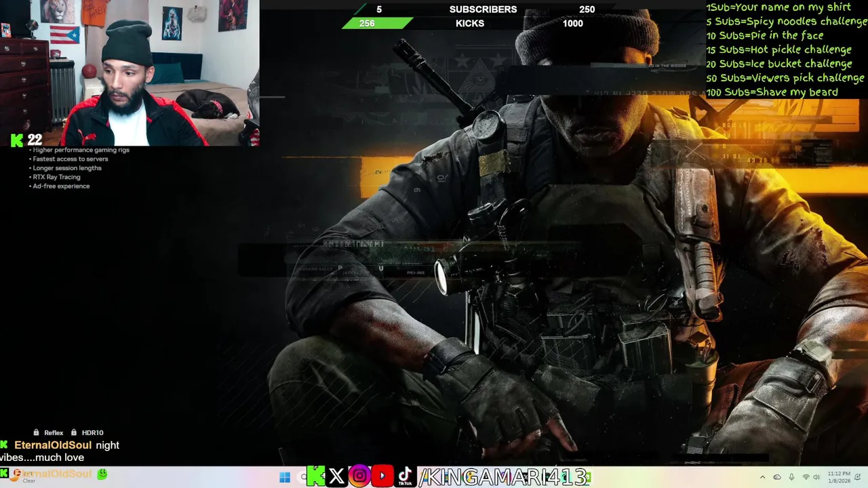Click the Kick logo beside viewer count 22
Screen dimensions: 868x488
(16, 140)
